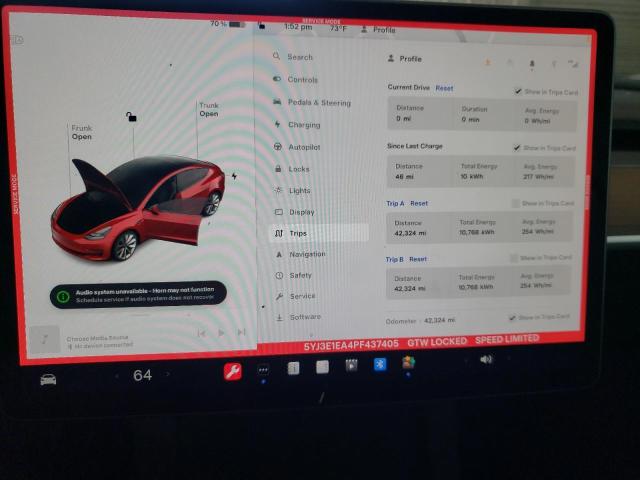Tap the red Service Mode wrench icon
640x480 pixels.
[233, 371]
